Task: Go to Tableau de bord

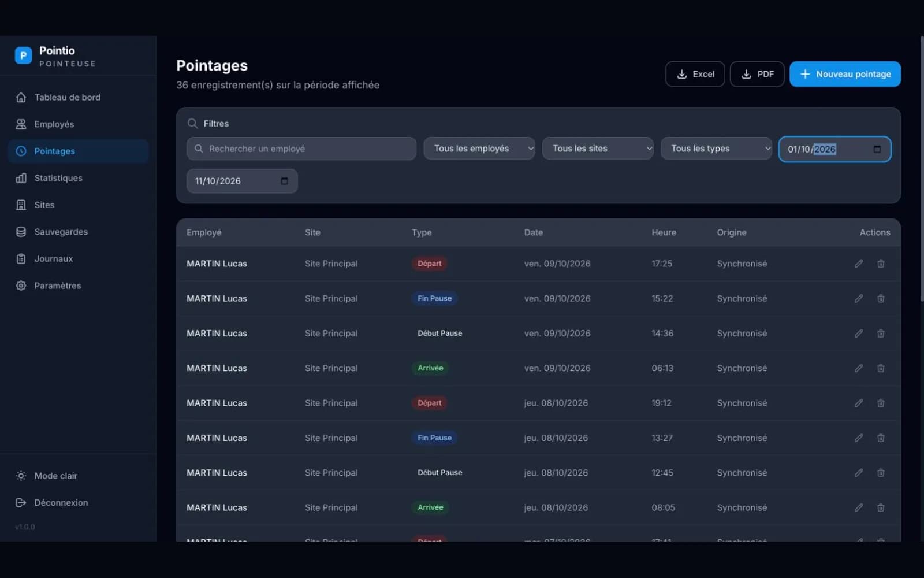Action: [x=79, y=97]
